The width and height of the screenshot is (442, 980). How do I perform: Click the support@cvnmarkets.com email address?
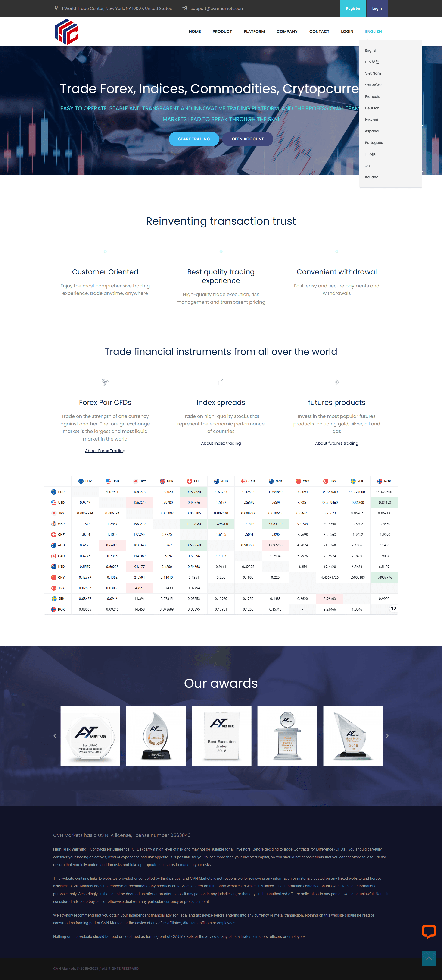(x=217, y=8)
